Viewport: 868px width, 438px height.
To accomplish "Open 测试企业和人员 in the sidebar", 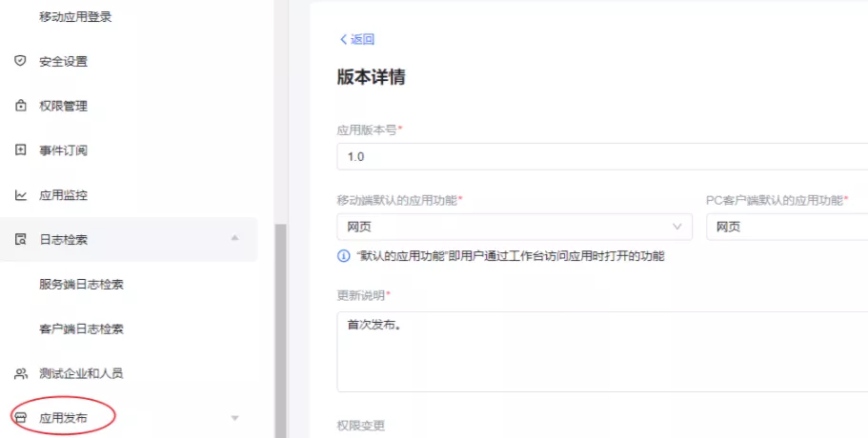I will (81, 373).
